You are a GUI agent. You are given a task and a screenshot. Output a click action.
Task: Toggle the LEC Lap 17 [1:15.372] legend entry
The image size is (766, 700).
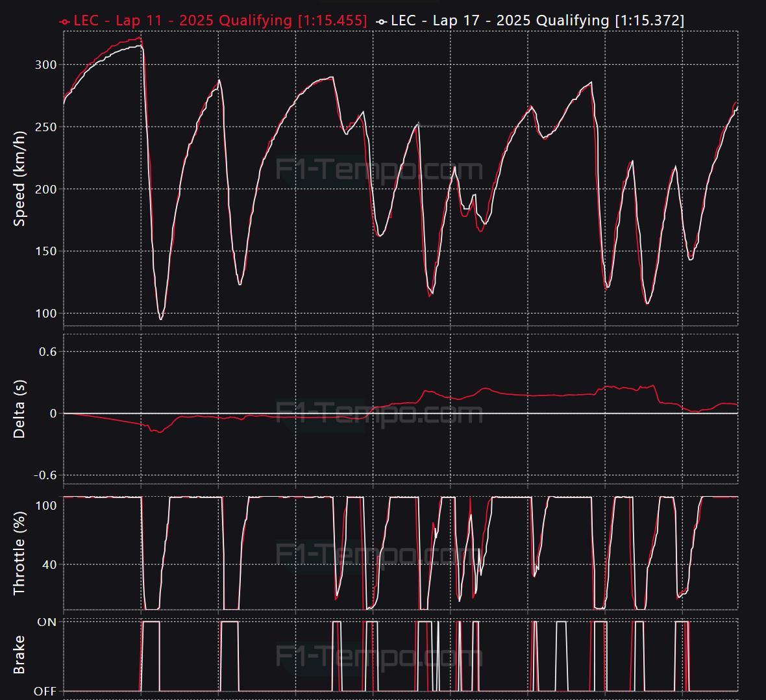(530, 21)
